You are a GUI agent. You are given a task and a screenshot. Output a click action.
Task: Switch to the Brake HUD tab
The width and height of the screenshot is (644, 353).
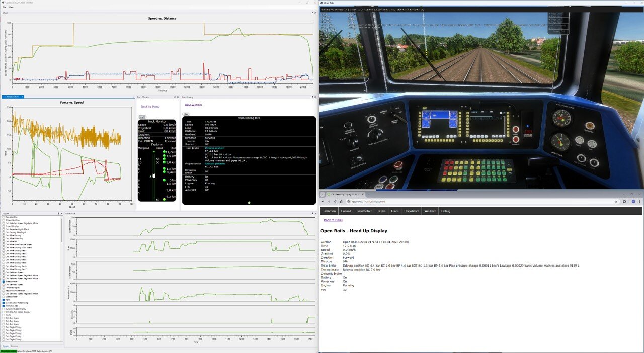click(x=381, y=211)
